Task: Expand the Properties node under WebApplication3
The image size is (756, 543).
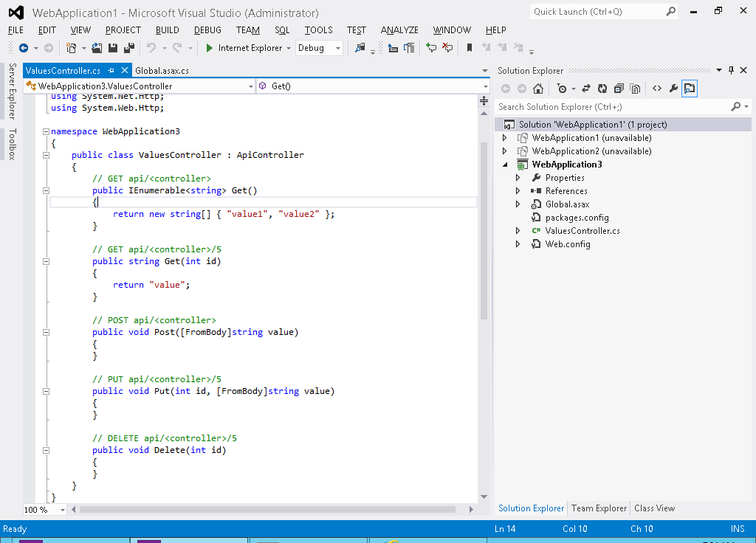Action: 518,177
